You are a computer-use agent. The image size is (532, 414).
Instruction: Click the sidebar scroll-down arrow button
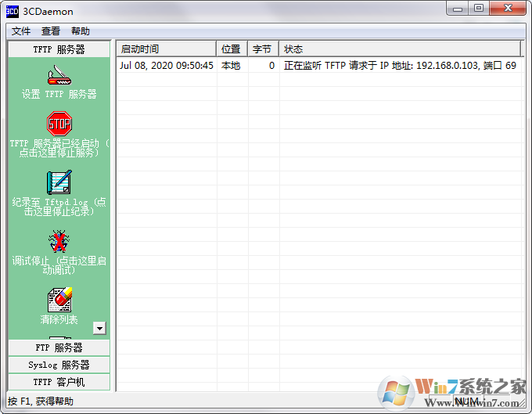click(x=100, y=328)
